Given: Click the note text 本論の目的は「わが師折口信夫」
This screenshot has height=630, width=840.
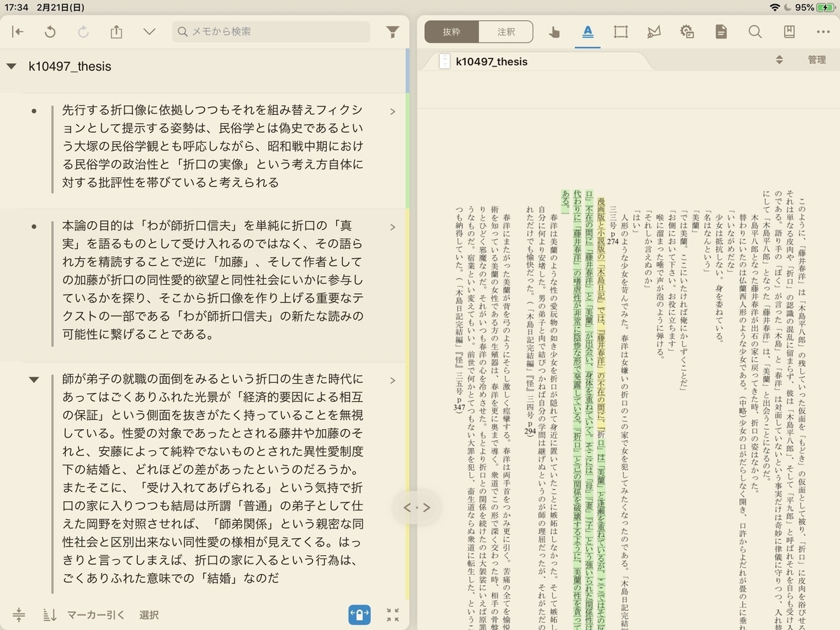Looking at the screenshot, I should [x=213, y=280].
